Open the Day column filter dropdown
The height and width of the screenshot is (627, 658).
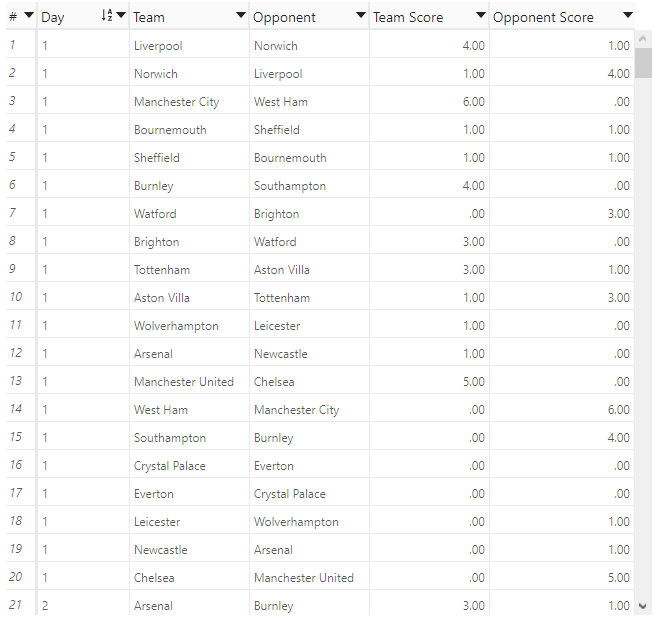click(121, 16)
